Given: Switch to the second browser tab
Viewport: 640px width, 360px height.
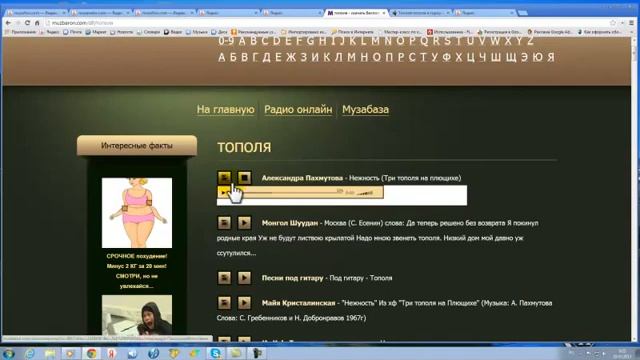Looking at the screenshot, I should 100,13.
